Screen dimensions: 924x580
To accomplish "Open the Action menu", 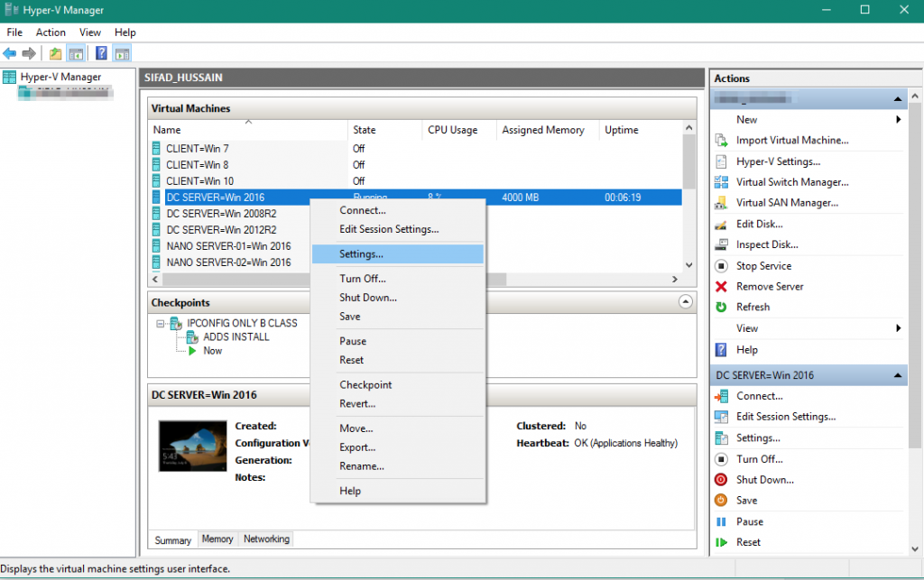I will [51, 32].
